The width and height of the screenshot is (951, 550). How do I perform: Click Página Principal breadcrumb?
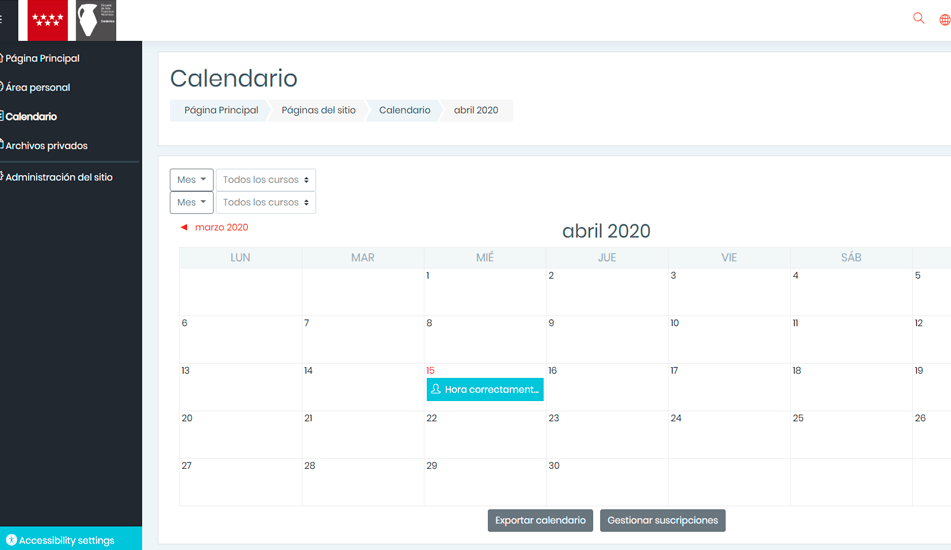(x=221, y=110)
